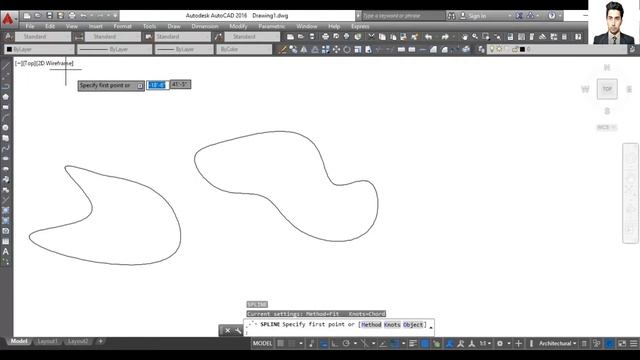Image resolution: width=640 pixels, height=360 pixels.
Task: Click the TOP face of ViewCube
Action: pos(607,89)
